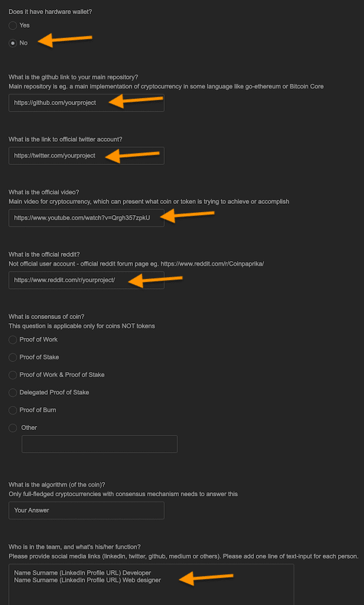Click the official video YouTube URL field
The height and width of the screenshot is (605, 364).
(86, 218)
